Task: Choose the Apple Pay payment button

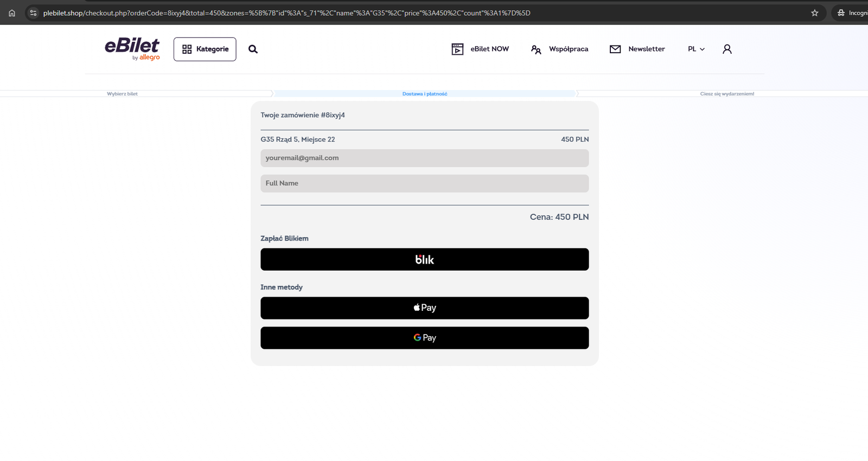Action: pyautogui.click(x=424, y=308)
